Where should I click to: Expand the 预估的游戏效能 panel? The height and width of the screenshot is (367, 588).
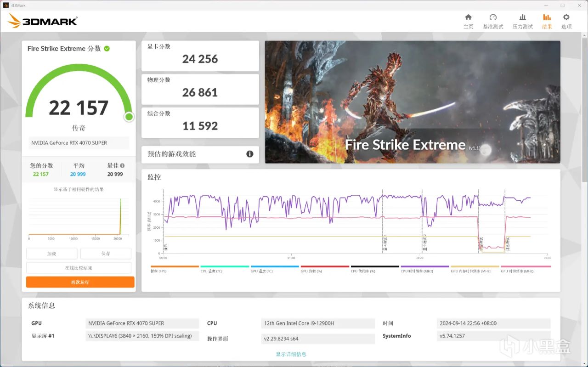[x=200, y=154]
